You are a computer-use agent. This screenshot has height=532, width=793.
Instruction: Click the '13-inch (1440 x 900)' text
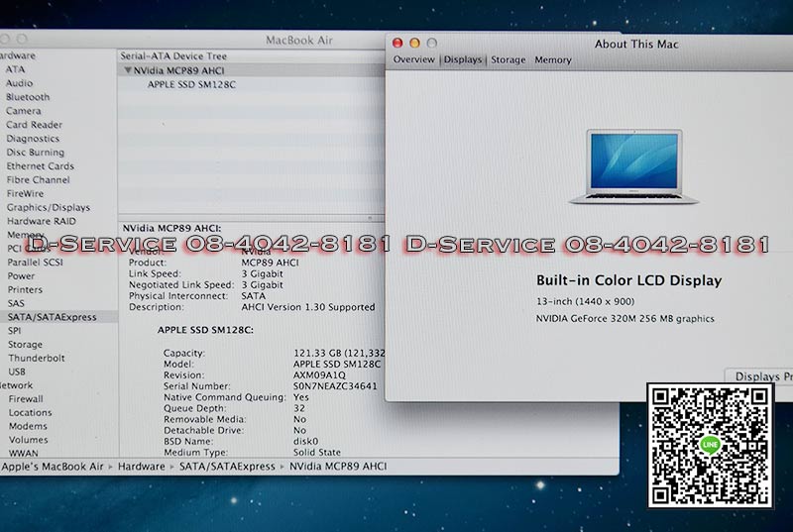(x=585, y=301)
